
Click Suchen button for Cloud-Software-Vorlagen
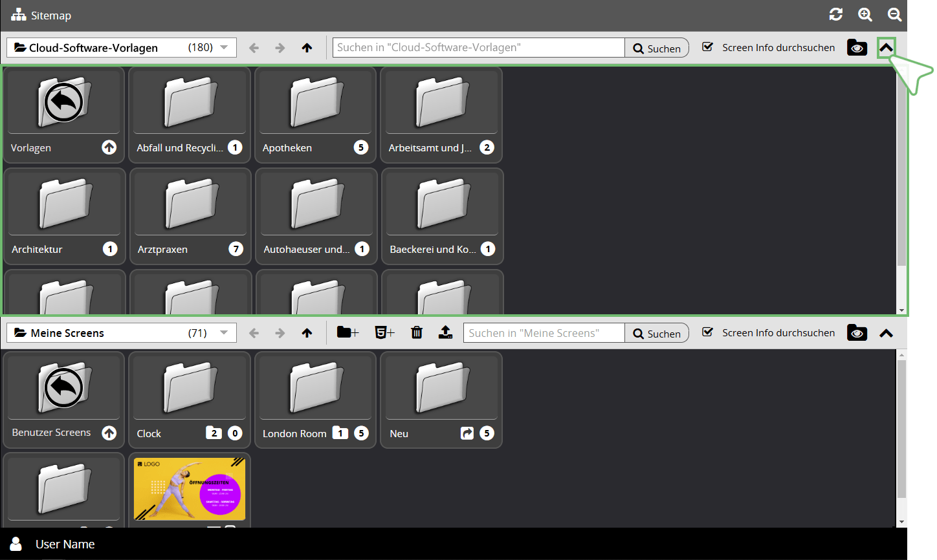(656, 48)
